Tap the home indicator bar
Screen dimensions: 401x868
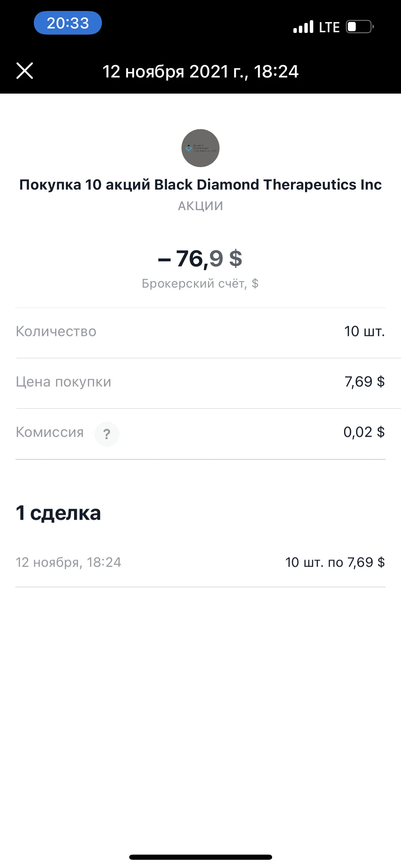point(200,857)
